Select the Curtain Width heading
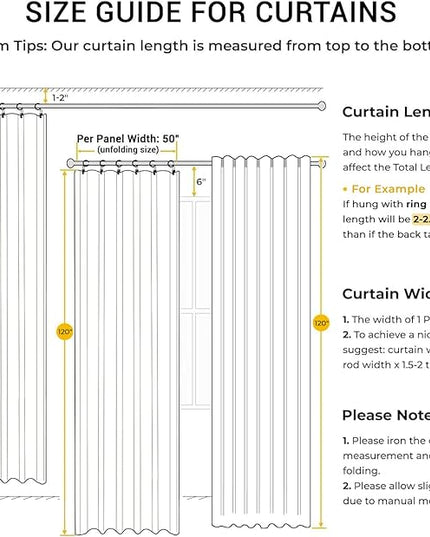Viewport: 430px width, 537px height. coord(386,294)
